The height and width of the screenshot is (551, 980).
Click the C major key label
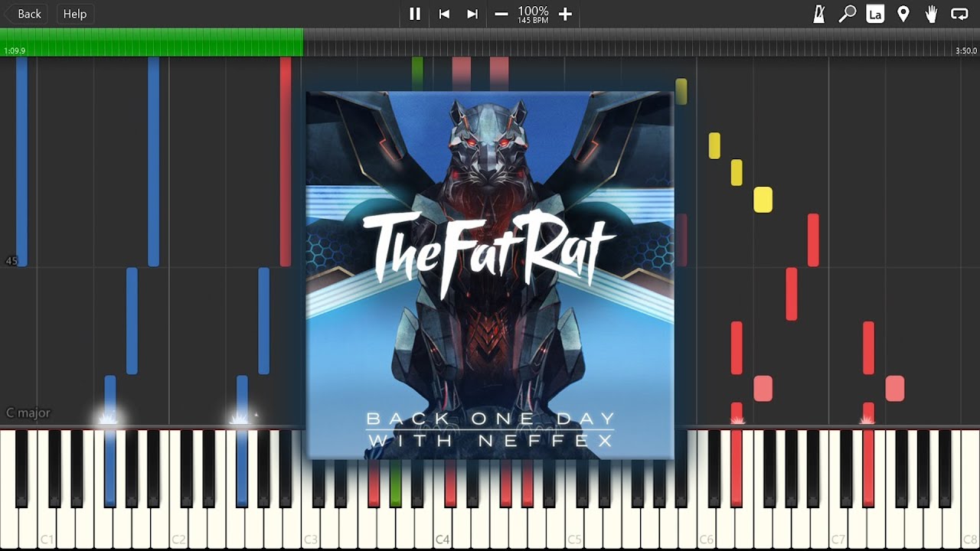click(28, 412)
